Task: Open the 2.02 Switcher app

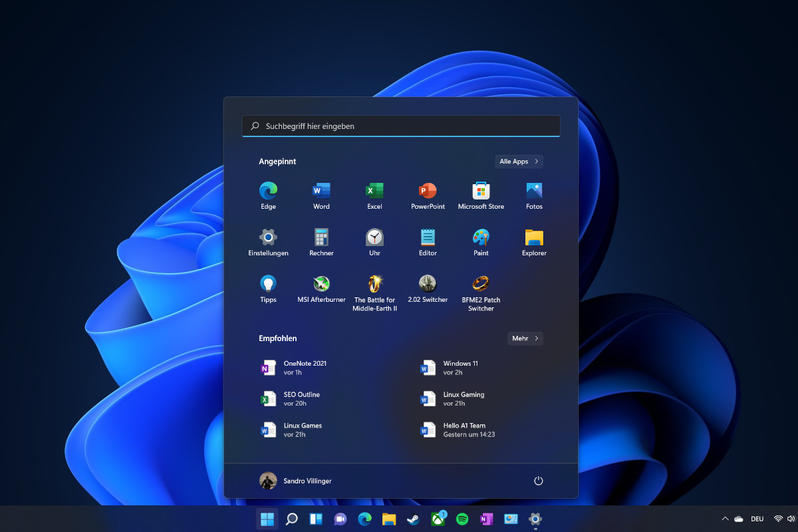Action: coord(428,289)
